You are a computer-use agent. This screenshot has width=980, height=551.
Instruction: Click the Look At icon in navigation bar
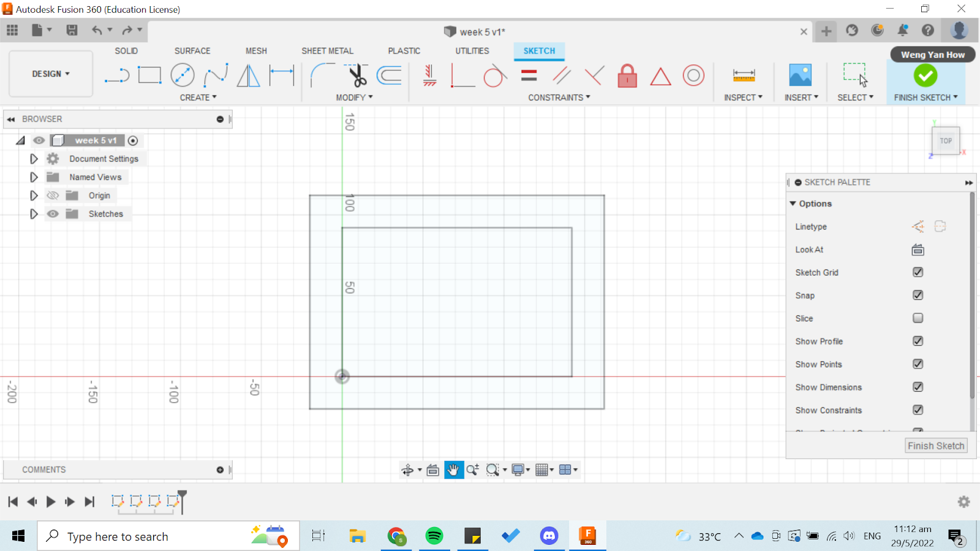pos(432,470)
